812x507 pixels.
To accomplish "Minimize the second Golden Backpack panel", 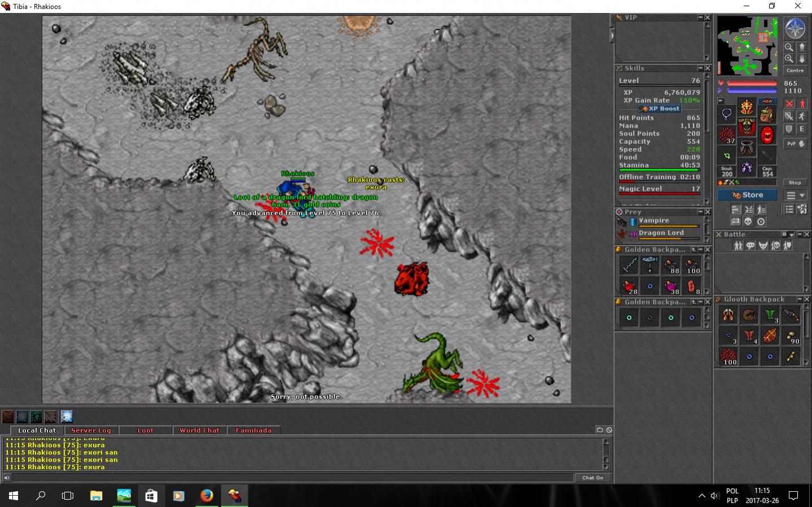I will 700,302.
